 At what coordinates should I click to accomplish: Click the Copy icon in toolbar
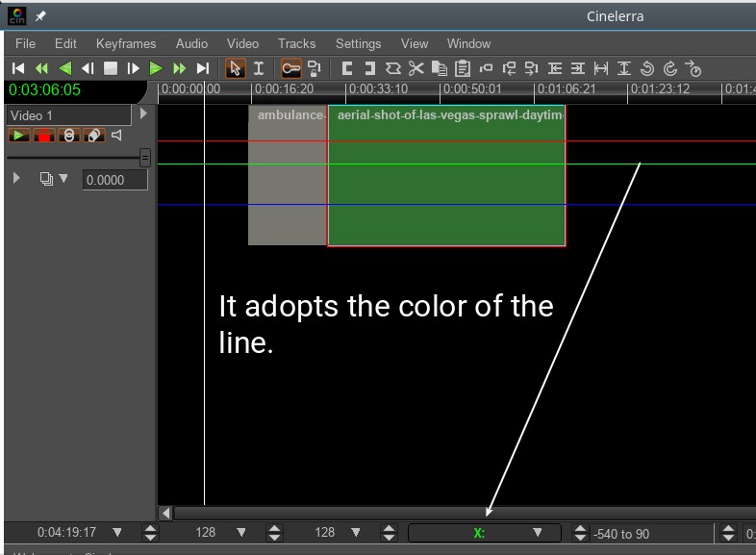tap(439, 68)
